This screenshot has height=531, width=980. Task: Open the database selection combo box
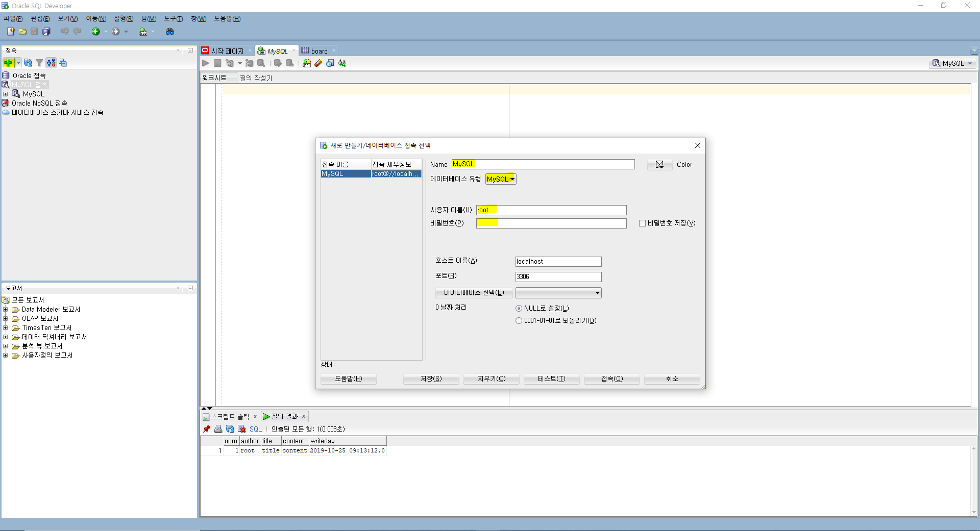tap(558, 293)
